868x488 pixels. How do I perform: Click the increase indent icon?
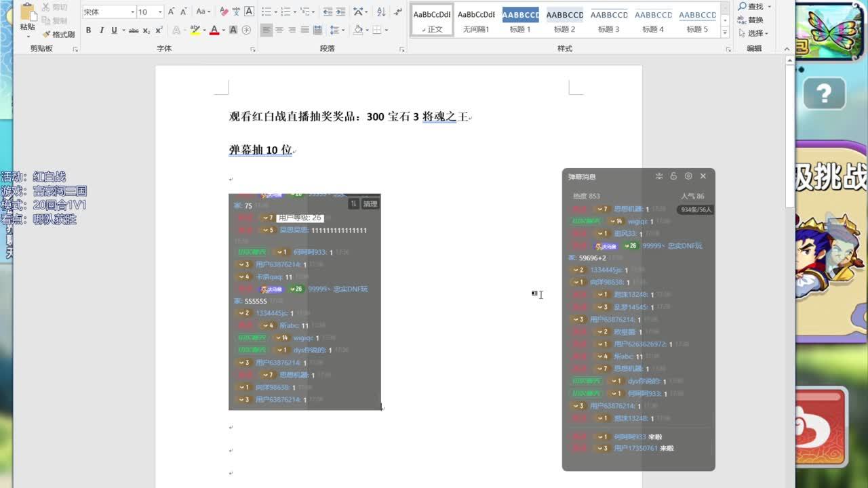340,12
